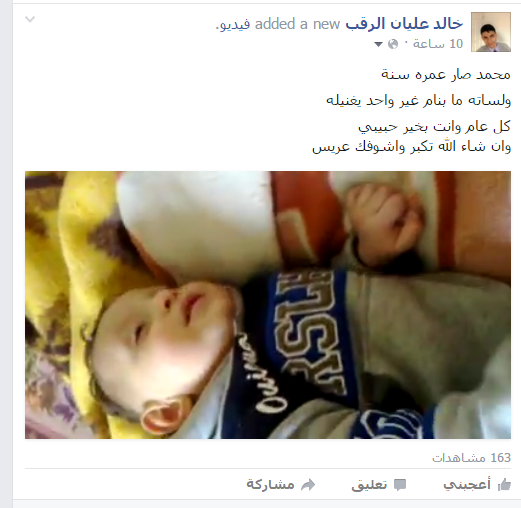Select the مشاركة share label
521x508 pixels.
270,484
